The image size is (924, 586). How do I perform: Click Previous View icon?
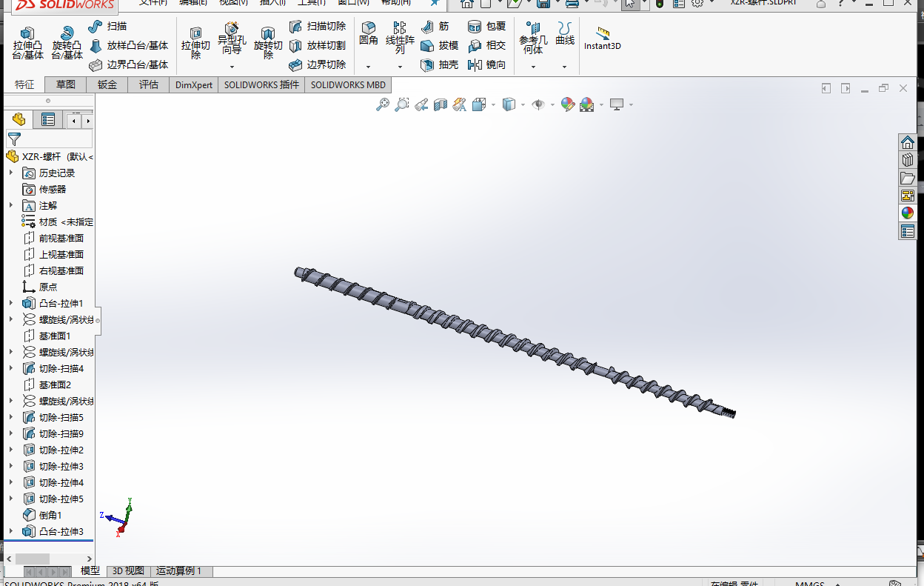[x=421, y=104]
